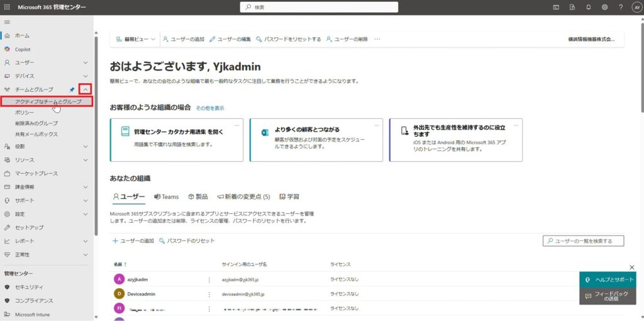This screenshot has height=321, width=644.
Task: Open the document download icon in top bar
Action: pyautogui.click(x=572, y=7)
